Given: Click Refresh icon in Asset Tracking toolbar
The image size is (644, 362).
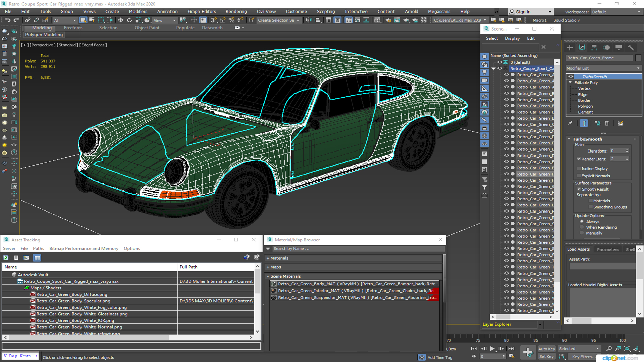Looking at the screenshot, I should [x=6, y=258].
